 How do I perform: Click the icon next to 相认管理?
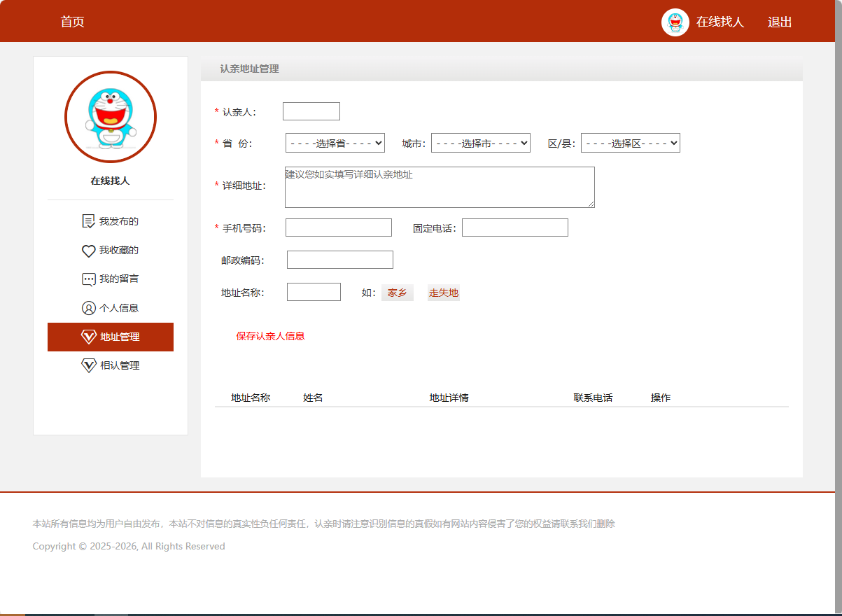87,365
